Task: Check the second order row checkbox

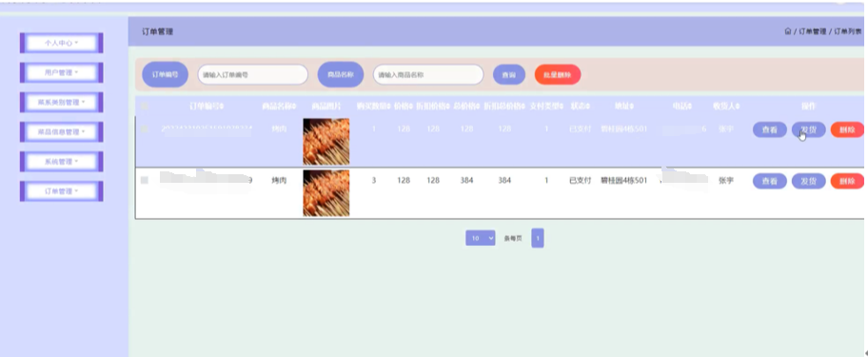Action: tap(145, 181)
